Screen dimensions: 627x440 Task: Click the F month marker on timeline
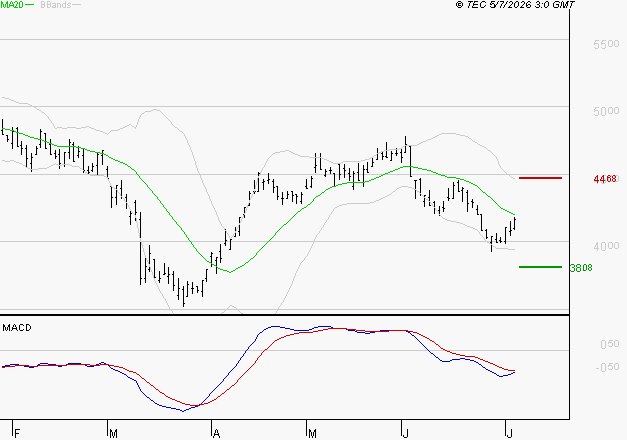pyautogui.click(x=17, y=433)
